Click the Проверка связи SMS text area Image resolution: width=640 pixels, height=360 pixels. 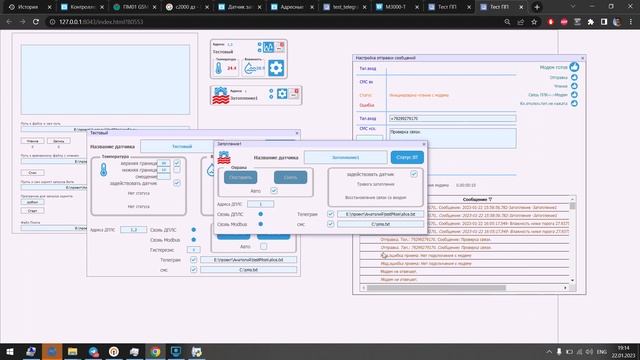[452, 138]
